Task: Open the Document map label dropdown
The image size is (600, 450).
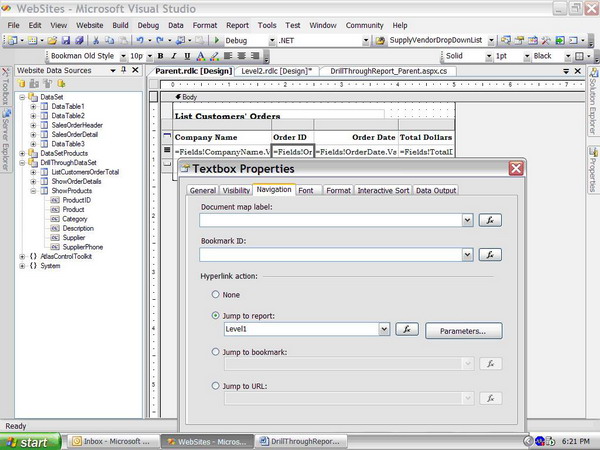Action: coord(467,220)
